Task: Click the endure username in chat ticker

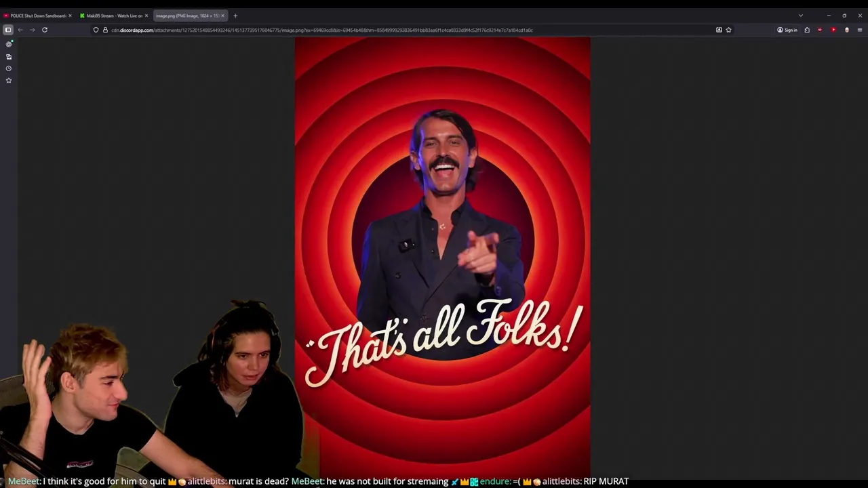Action: coord(495,481)
